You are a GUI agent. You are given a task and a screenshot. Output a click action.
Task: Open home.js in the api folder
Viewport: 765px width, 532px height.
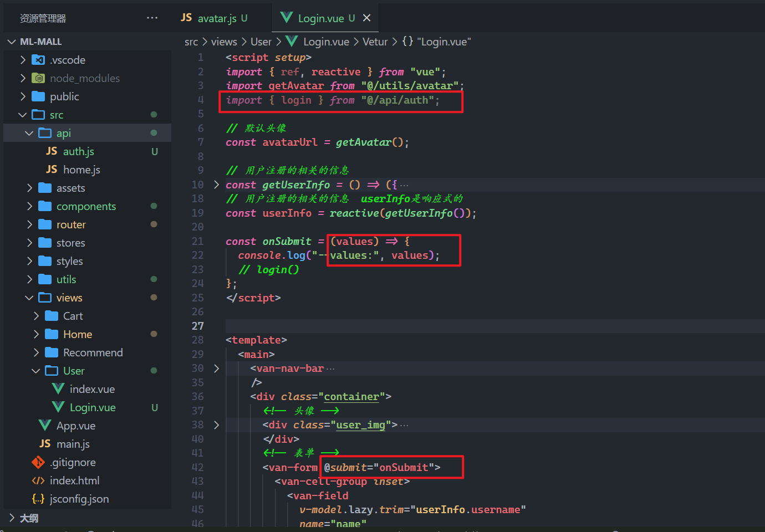point(81,170)
